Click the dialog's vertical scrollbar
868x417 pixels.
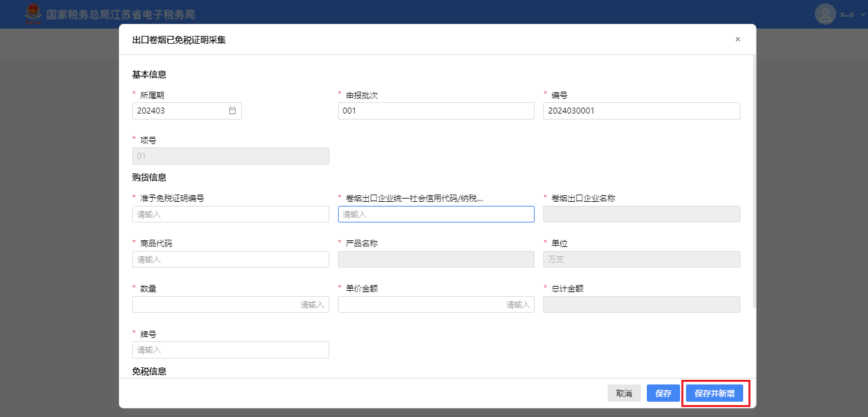754,179
